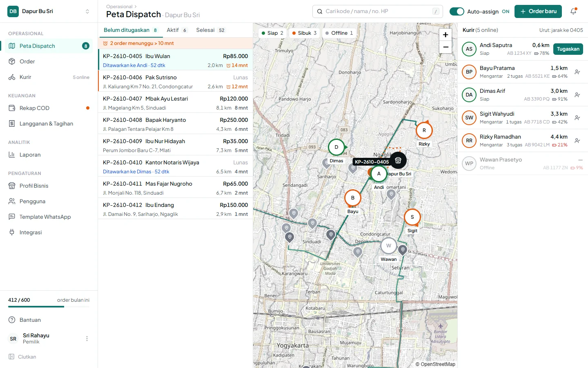Click assign icon for Rizky Ramadhan
This screenshot has height=368, width=588.
coord(577,141)
